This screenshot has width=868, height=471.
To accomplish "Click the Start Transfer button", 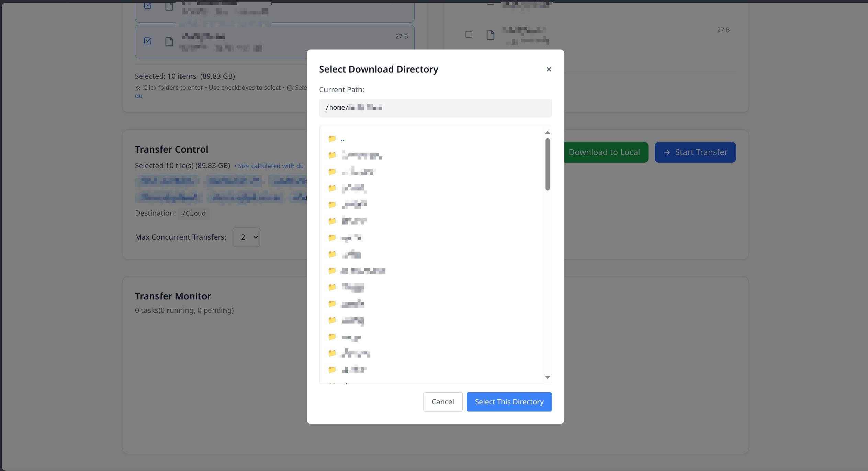I will (x=695, y=152).
